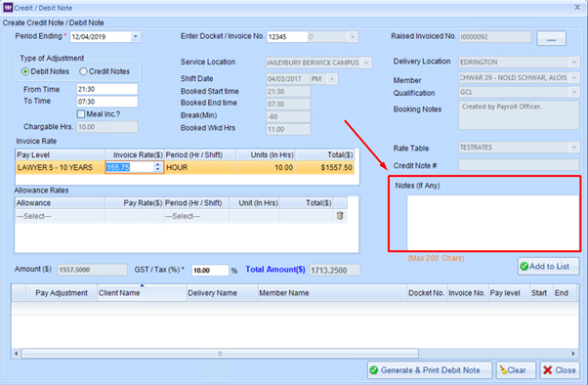The image size is (588, 385).
Task: Open the Member dropdown
Action: (x=574, y=77)
